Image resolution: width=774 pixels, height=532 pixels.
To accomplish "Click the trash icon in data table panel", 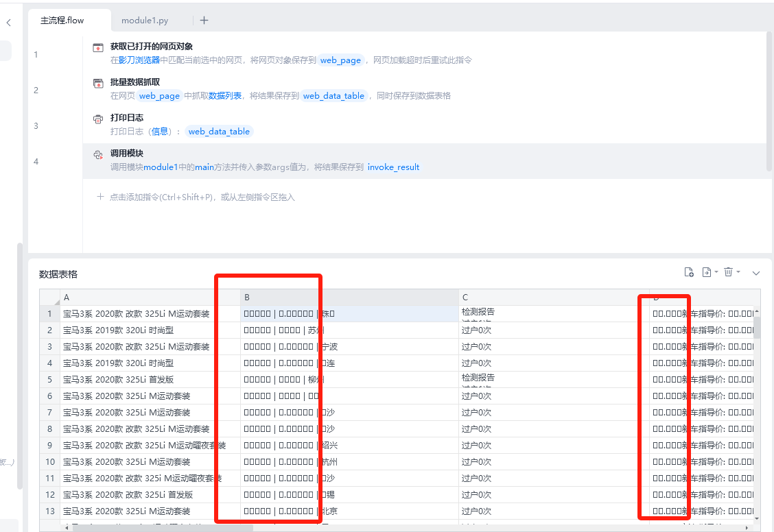I will (x=728, y=272).
